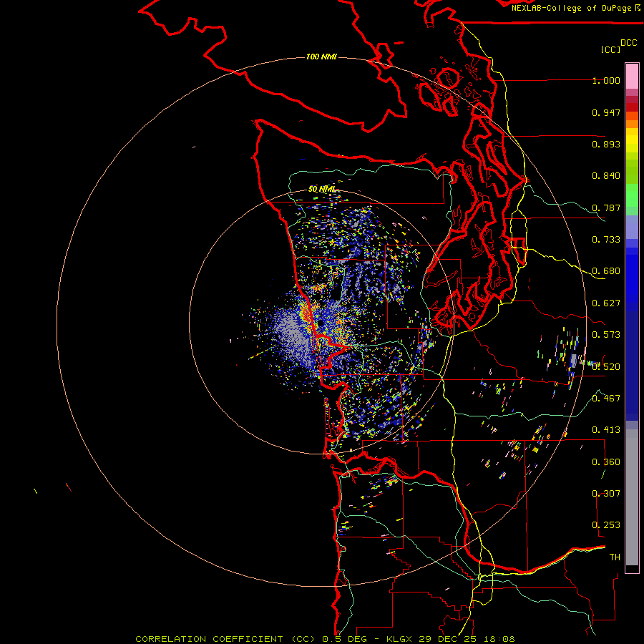Click the DCC label above the color bar
Viewport: 644px width, 644px height.
tap(628, 43)
